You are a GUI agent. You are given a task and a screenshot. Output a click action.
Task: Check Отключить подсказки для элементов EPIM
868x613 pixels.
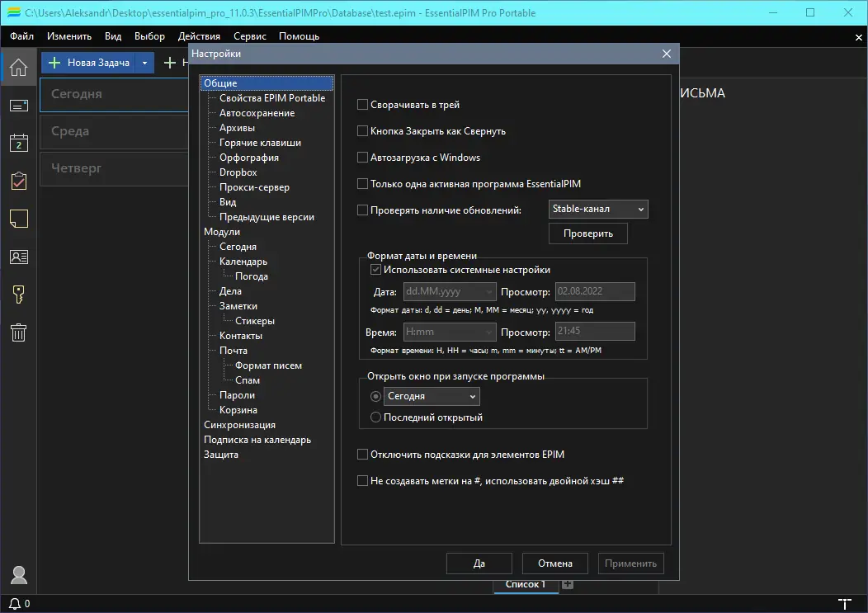pyautogui.click(x=362, y=454)
